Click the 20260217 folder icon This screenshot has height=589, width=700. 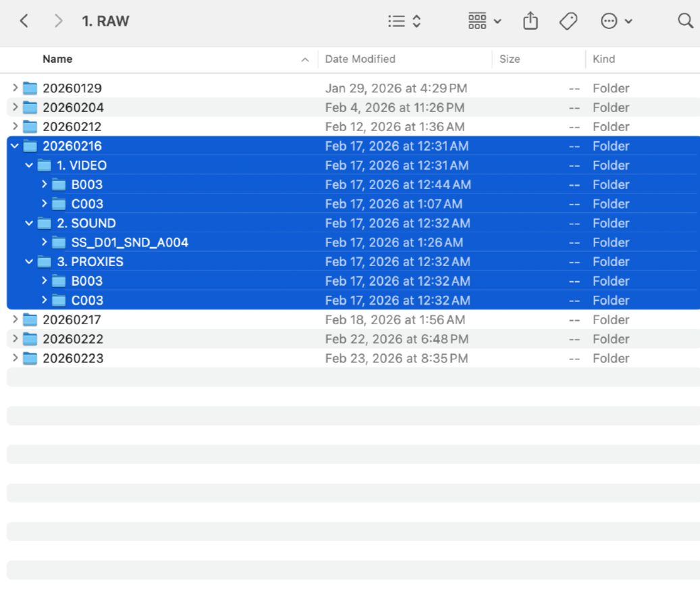pyautogui.click(x=30, y=319)
